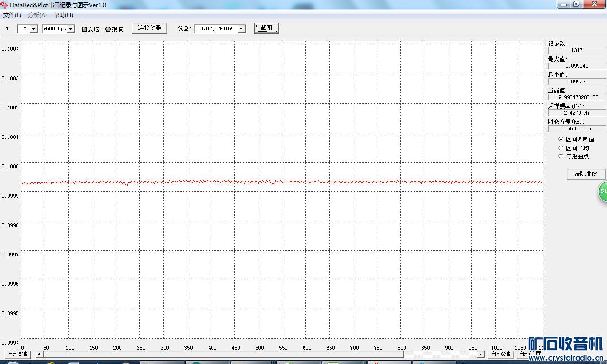This screenshot has height=364, width=607.
Task: Expand the COM1 port dropdown
Action: [x=34, y=29]
